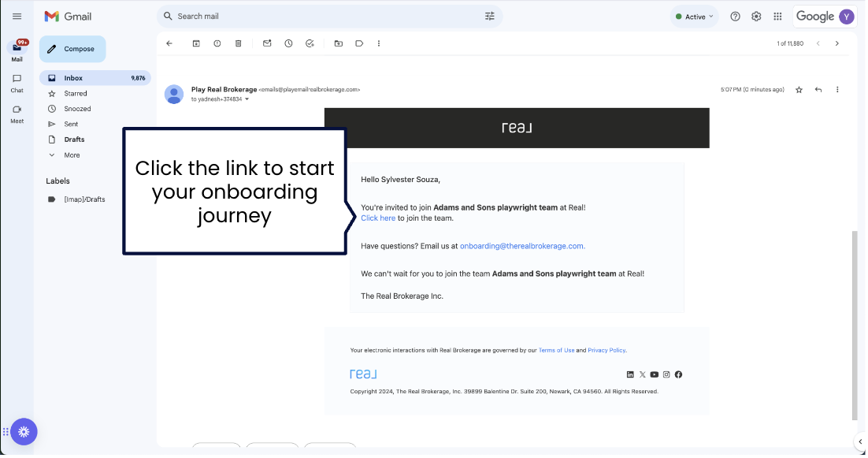Compose a new email
This screenshot has width=868, height=458.
(72, 49)
